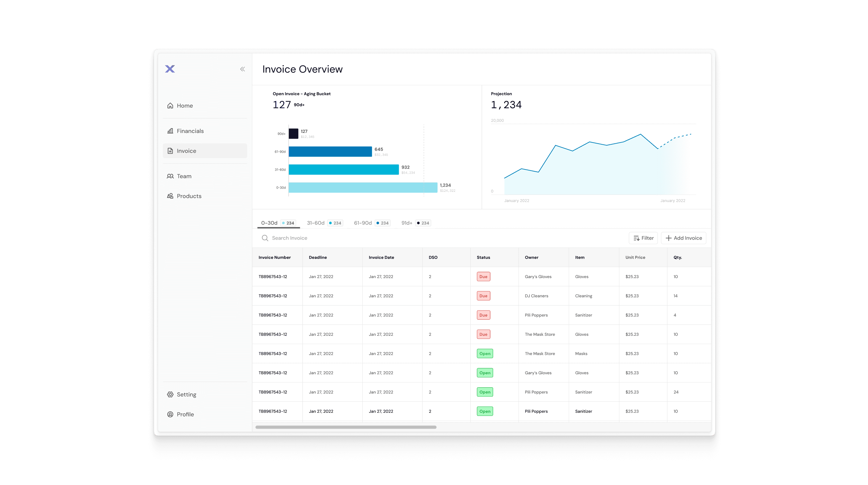
Task: Open the Products page
Action: (x=205, y=196)
